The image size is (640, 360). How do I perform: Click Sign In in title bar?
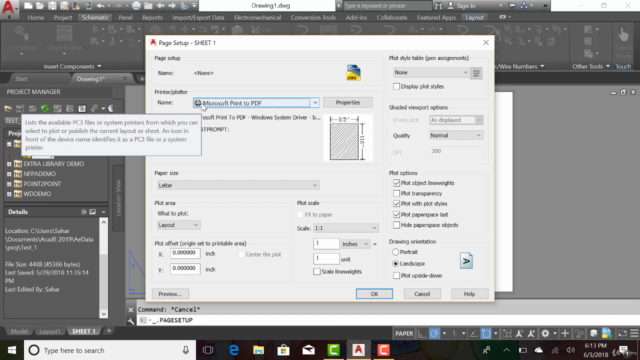tap(466, 6)
